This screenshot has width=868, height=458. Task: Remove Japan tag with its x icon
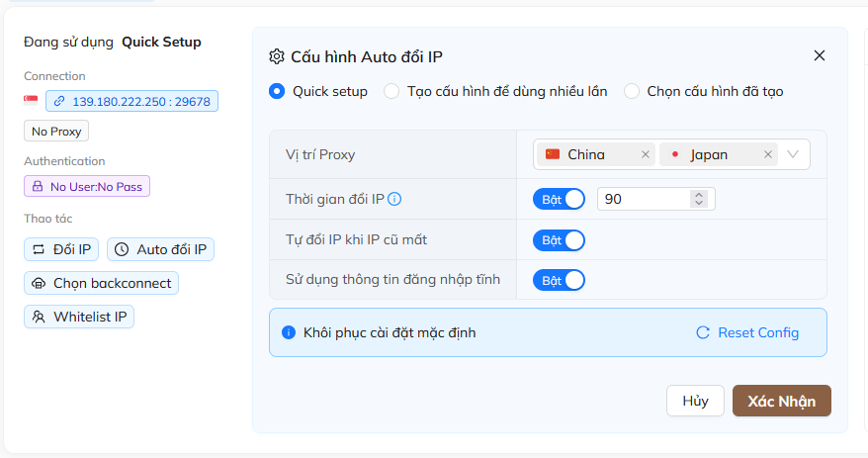pos(768,154)
